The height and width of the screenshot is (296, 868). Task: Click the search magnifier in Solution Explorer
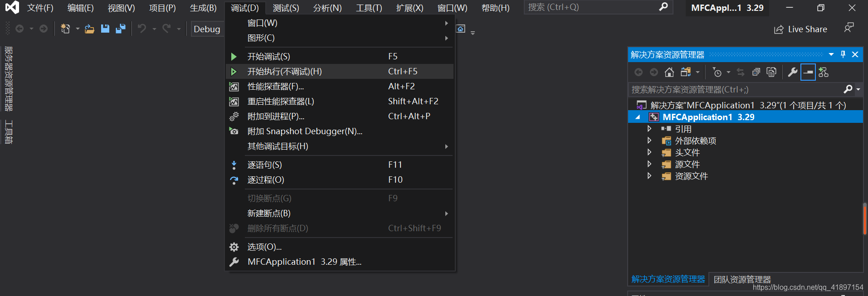tap(848, 89)
